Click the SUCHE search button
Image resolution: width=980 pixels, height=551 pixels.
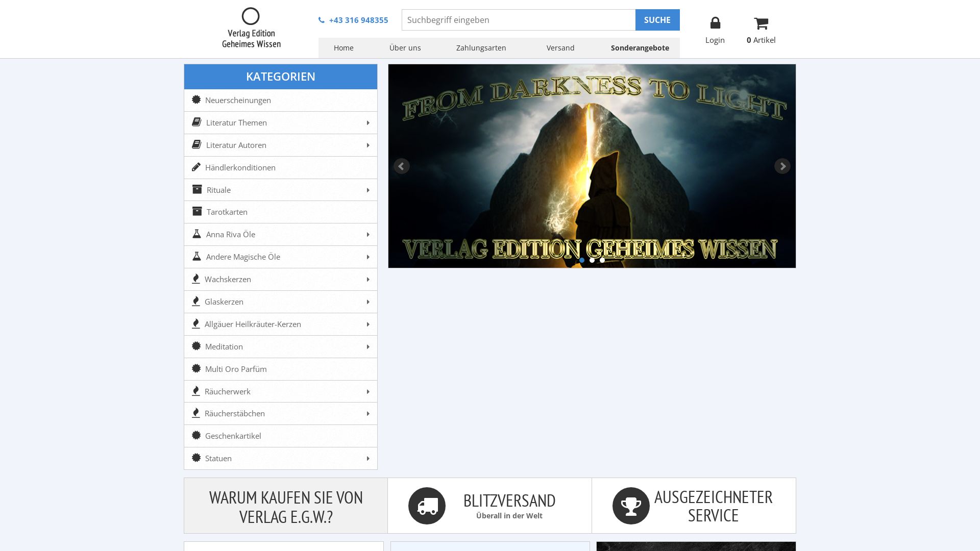click(x=657, y=20)
